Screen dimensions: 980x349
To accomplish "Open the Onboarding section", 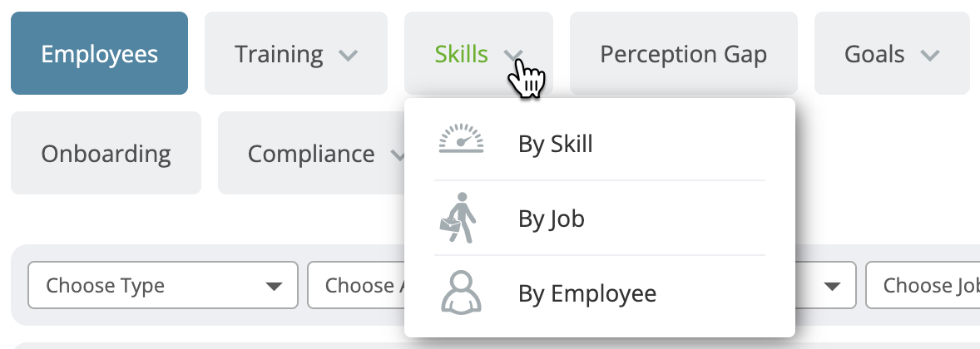I will pos(106,153).
